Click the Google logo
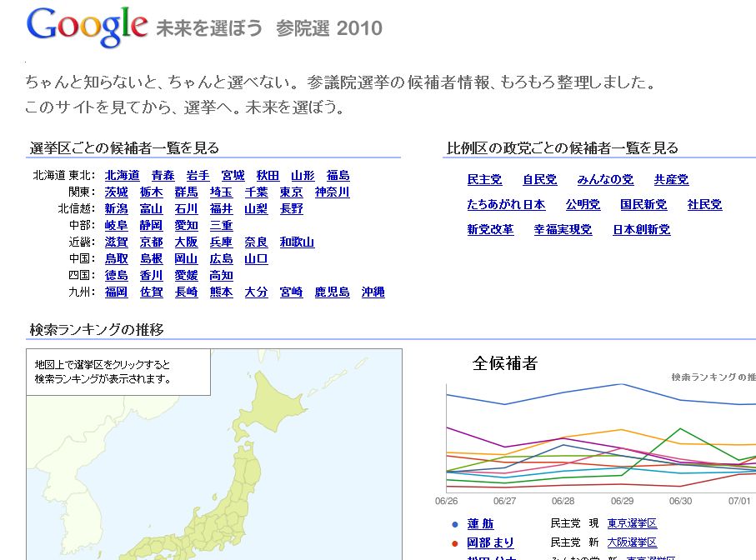This screenshot has height=560, width=756. point(87,27)
